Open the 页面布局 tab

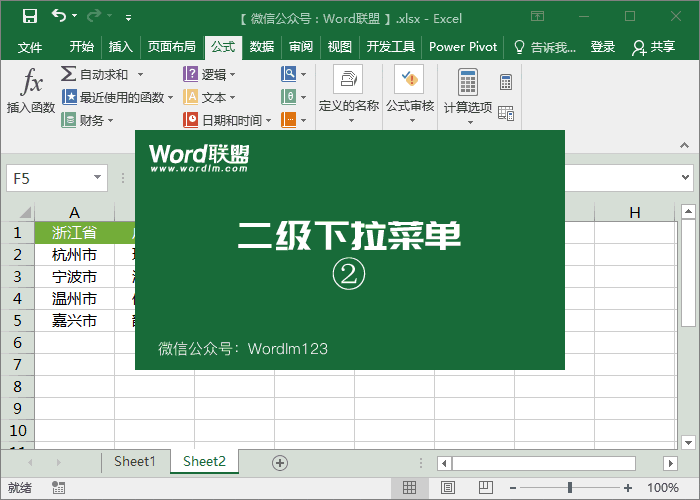click(172, 46)
